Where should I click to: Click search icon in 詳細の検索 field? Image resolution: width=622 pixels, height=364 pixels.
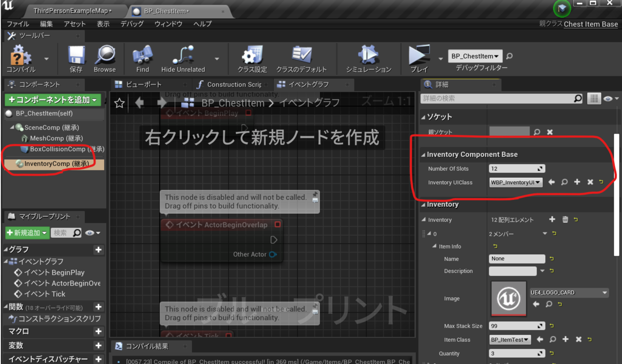578,98
